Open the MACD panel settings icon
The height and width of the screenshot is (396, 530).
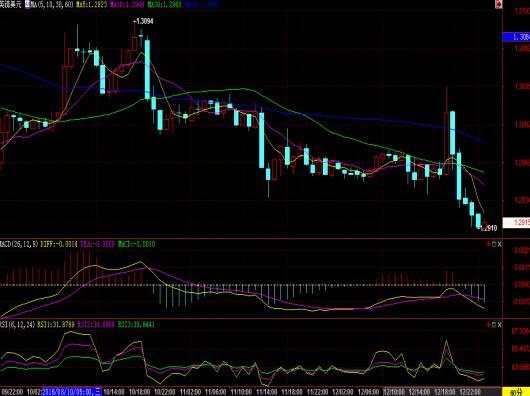coord(488,244)
